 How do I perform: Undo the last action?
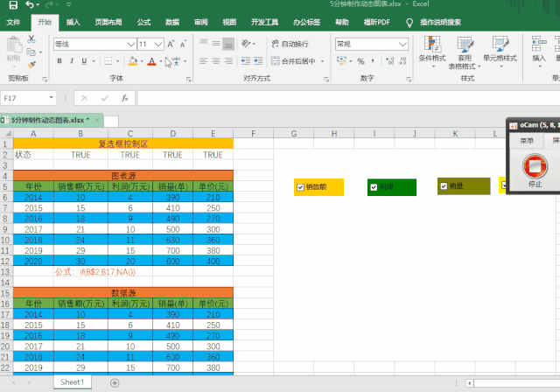tap(30, 5)
